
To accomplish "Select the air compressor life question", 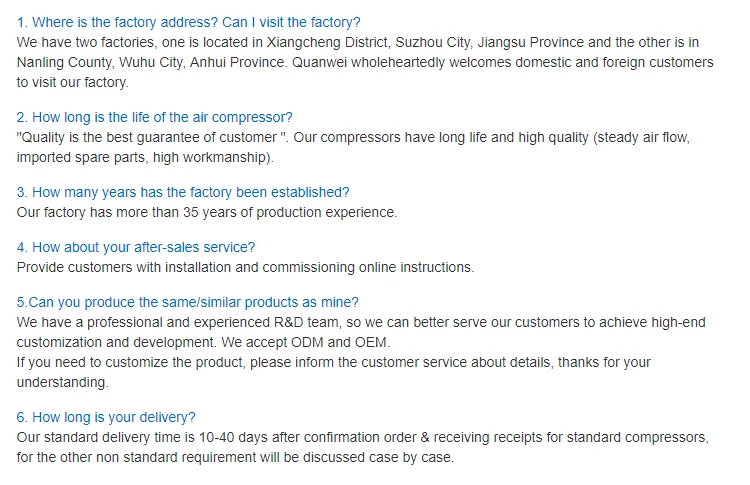I will [155, 117].
